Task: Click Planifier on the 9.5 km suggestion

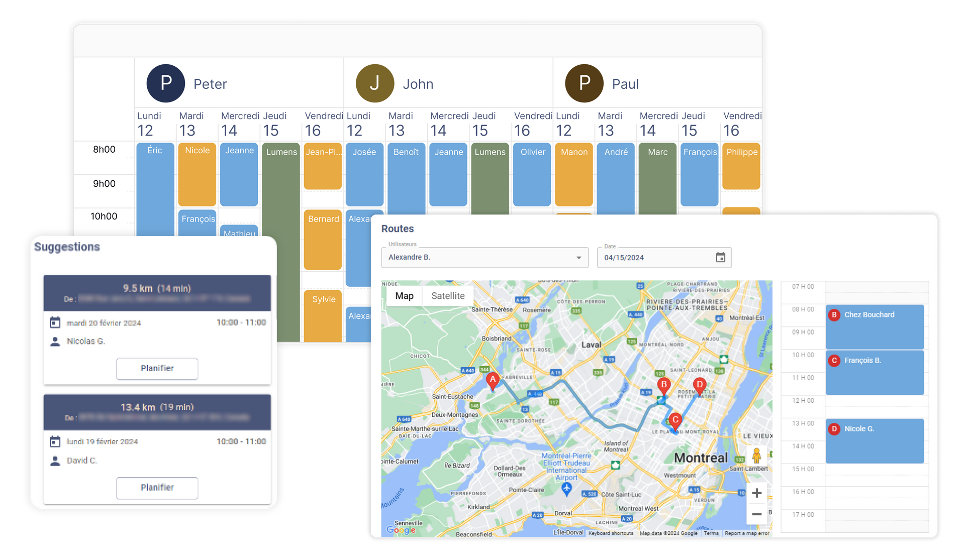Action: pos(157,368)
